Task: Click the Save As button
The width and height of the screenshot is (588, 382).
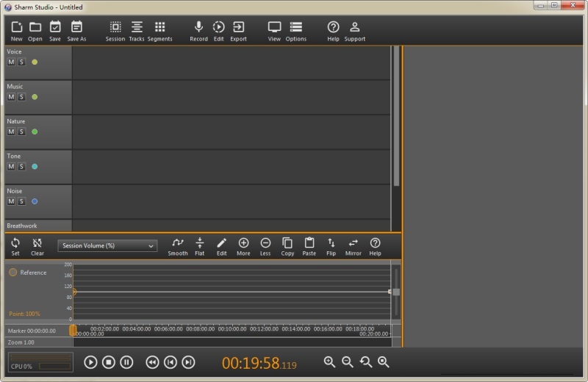Action: click(x=76, y=28)
